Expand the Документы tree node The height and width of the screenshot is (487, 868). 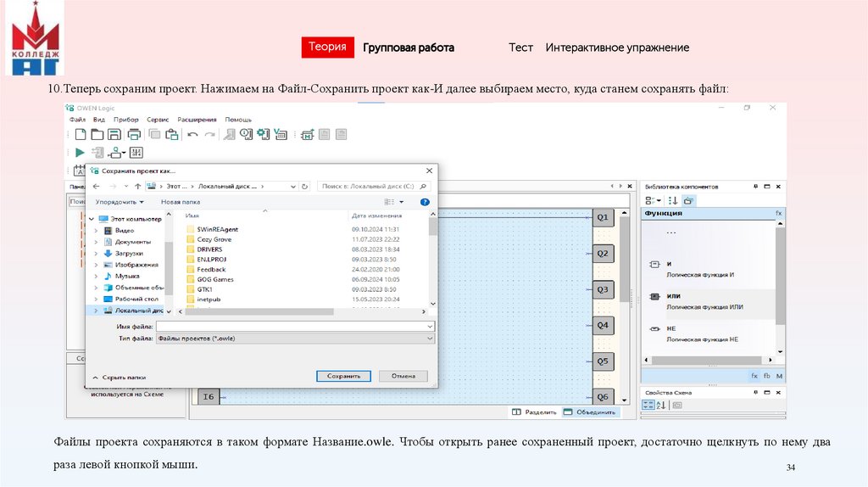pyautogui.click(x=96, y=242)
